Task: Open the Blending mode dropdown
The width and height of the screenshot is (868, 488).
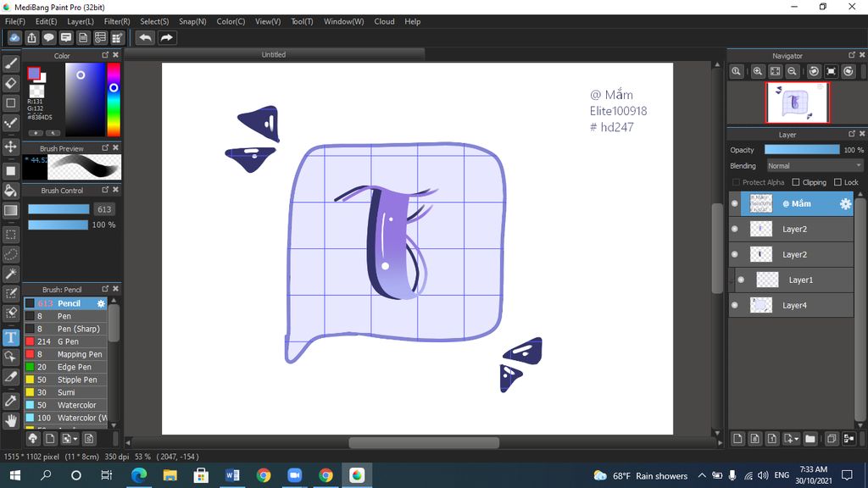Action: (815, 166)
